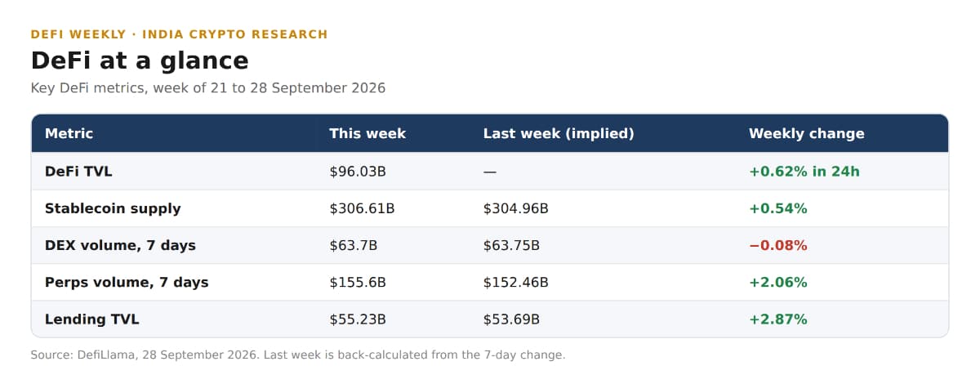The height and width of the screenshot is (384, 980).
Task: Click the $155.6B perps volume value
Action: [358, 282]
